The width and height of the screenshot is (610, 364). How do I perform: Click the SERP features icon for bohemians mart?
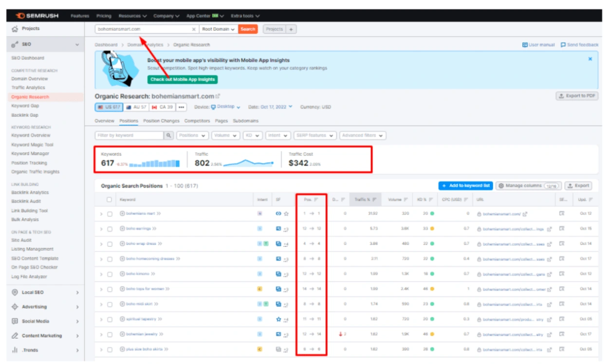tap(278, 214)
